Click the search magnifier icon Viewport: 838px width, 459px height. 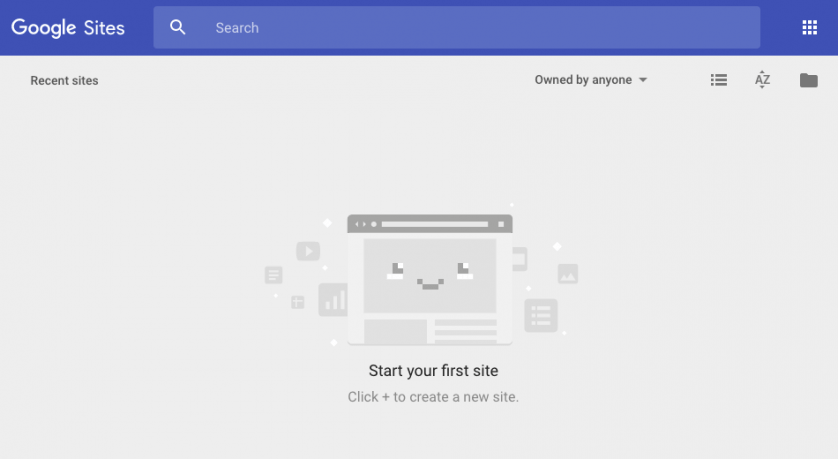177,27
